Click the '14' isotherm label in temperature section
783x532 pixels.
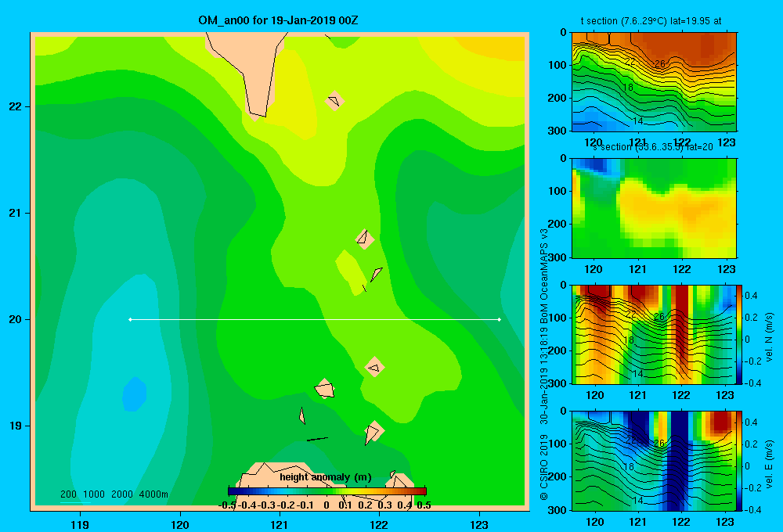(x=637, y=121)
